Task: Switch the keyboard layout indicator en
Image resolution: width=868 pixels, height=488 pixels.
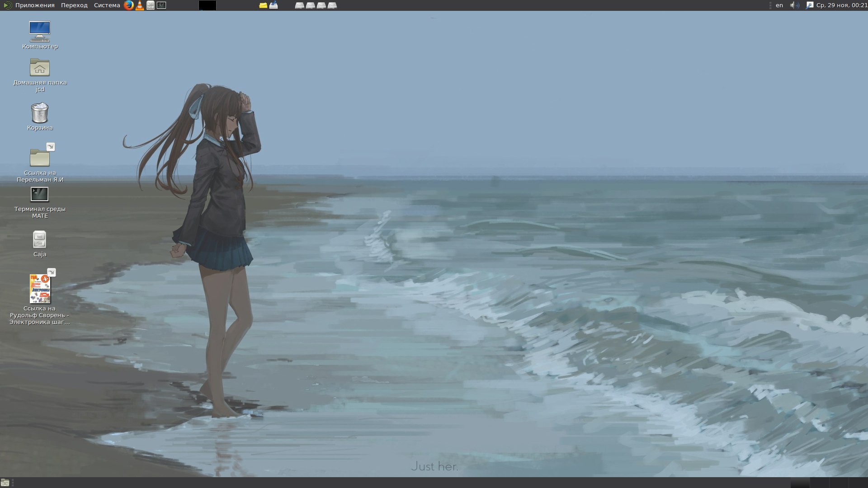Action: tap(779, 5)
